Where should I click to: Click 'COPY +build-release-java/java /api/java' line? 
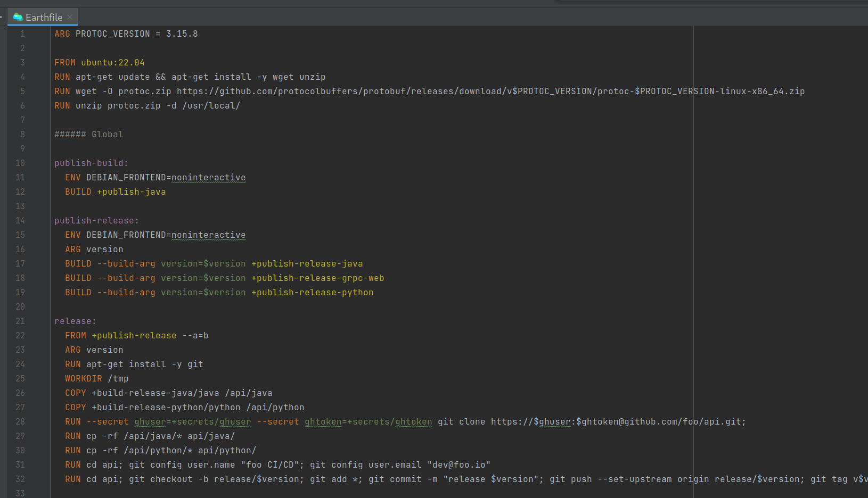[169, 393]
